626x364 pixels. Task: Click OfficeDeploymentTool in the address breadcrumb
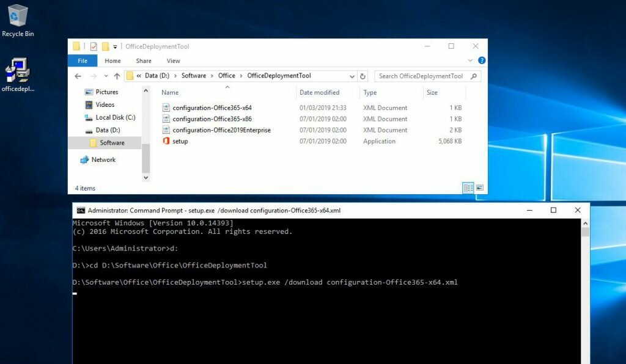point(279,76)
